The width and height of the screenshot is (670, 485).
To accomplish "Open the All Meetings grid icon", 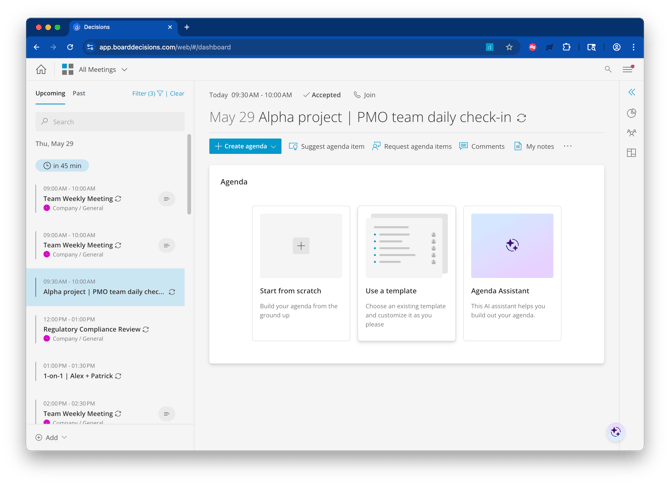I will (x=68, y=69).
